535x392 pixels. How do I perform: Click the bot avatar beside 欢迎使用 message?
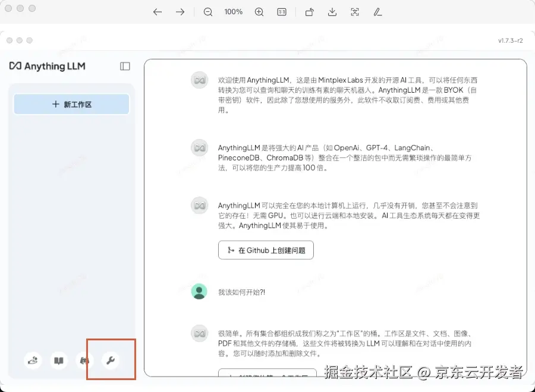click(x=199, y=80)
